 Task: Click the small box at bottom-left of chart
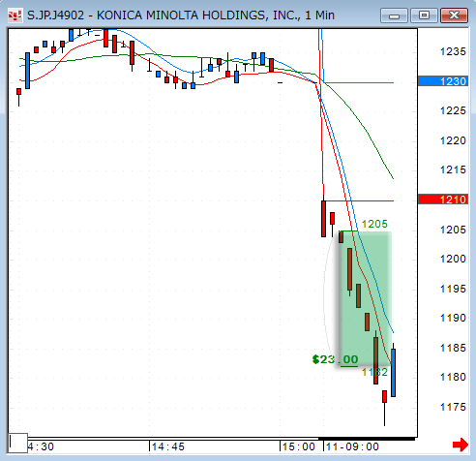click(x=18, y=443)
